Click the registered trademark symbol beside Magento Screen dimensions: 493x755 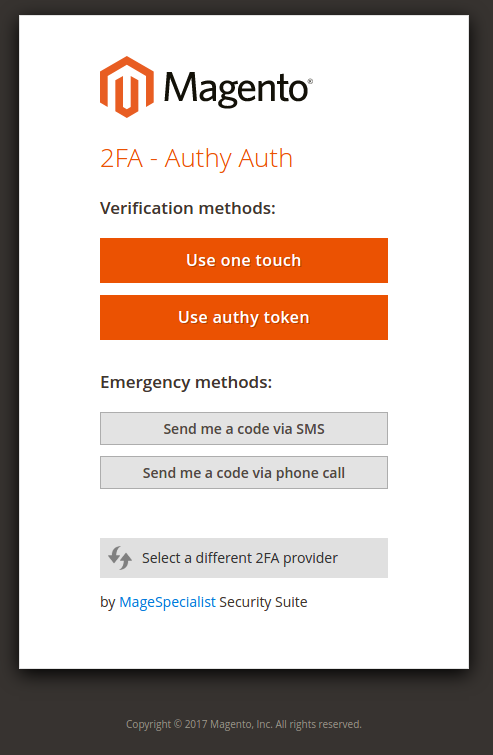310,81
